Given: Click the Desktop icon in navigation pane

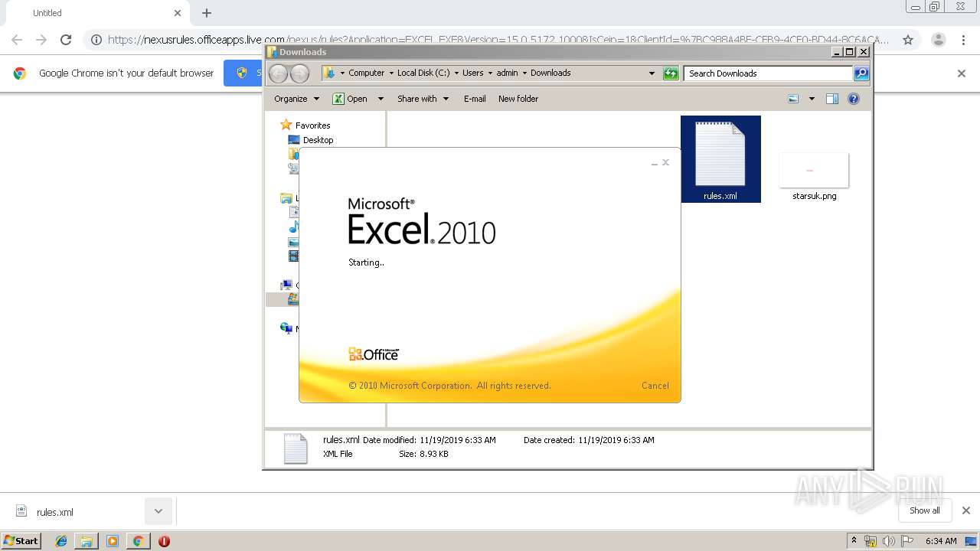Looking at the screenshot, I should coord(294,140).
